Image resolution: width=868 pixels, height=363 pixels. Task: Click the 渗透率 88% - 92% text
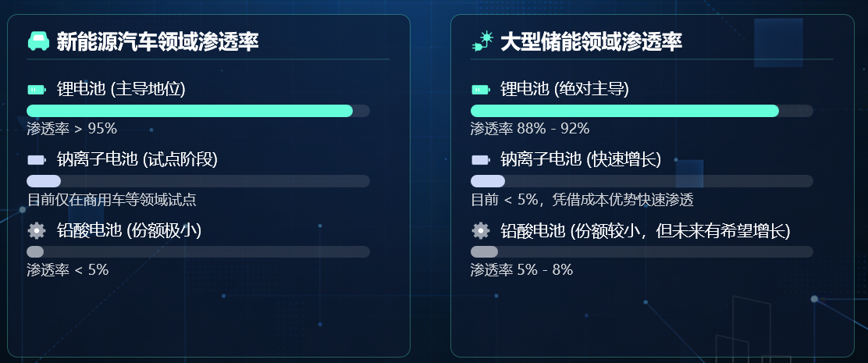(530, 129)
